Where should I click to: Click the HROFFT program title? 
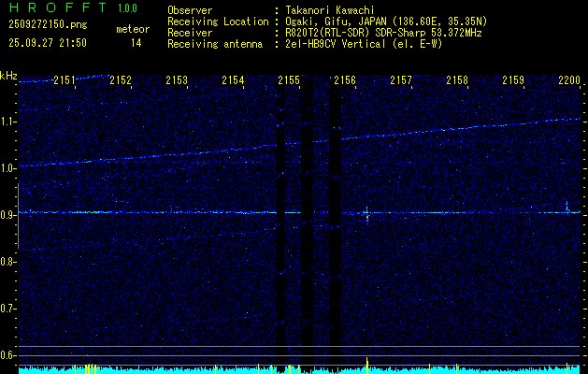pos(58,7)
